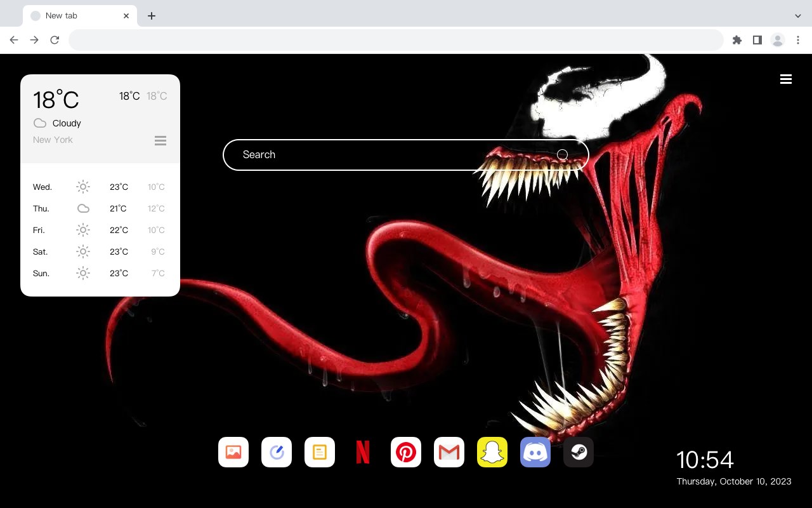This screenshot has width=812, height=508.
Task: Open the hamburger menu at top right
Action: (786, 79)
